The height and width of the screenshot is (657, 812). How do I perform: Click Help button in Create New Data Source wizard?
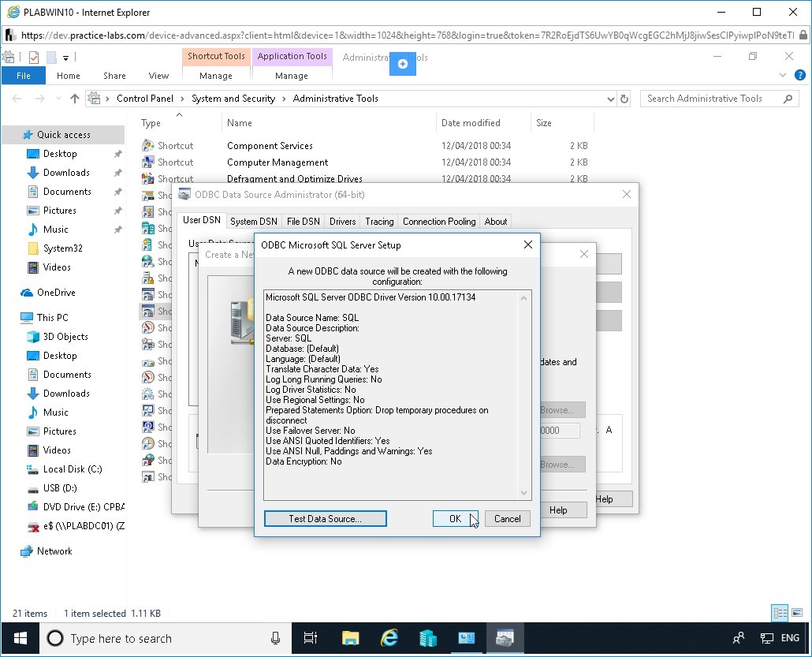tap(558, 510)
